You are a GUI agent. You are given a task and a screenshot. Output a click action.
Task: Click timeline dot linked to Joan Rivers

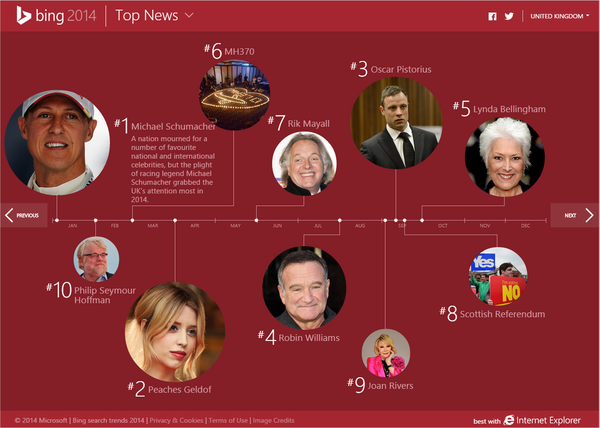(385, 220)
